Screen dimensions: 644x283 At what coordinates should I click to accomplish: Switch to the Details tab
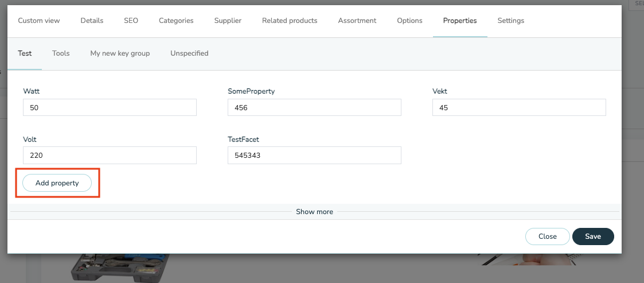92,21
